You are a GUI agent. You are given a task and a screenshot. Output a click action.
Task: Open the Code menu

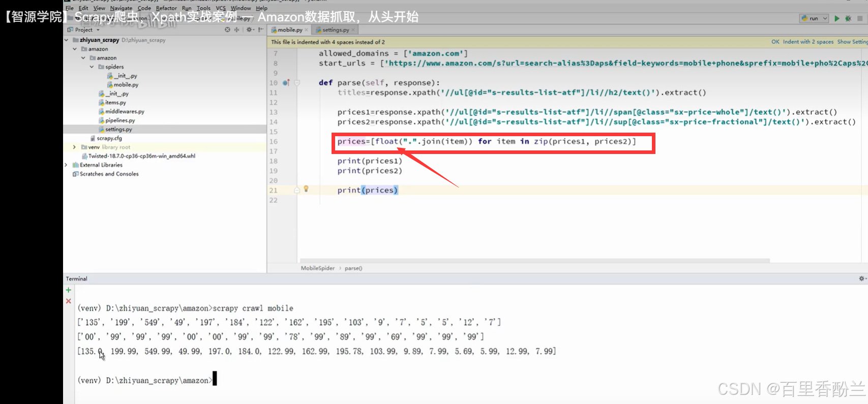pos(144,8)
